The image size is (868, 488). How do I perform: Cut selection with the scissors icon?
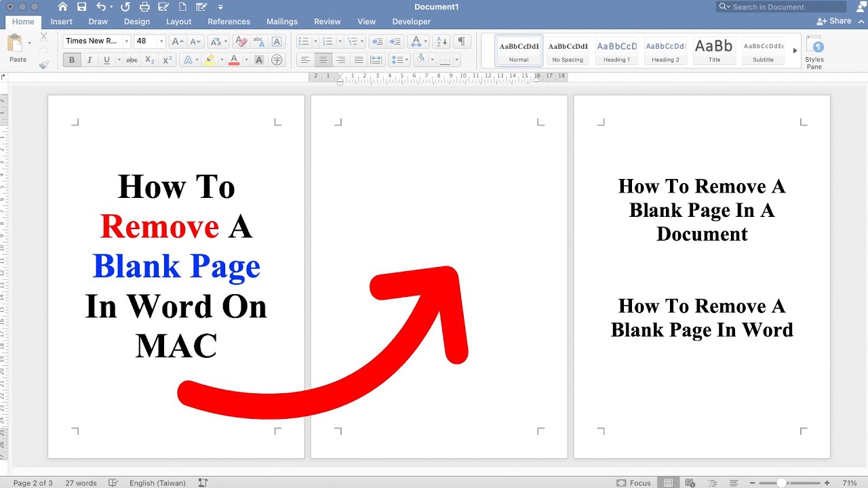pos(44,37)
